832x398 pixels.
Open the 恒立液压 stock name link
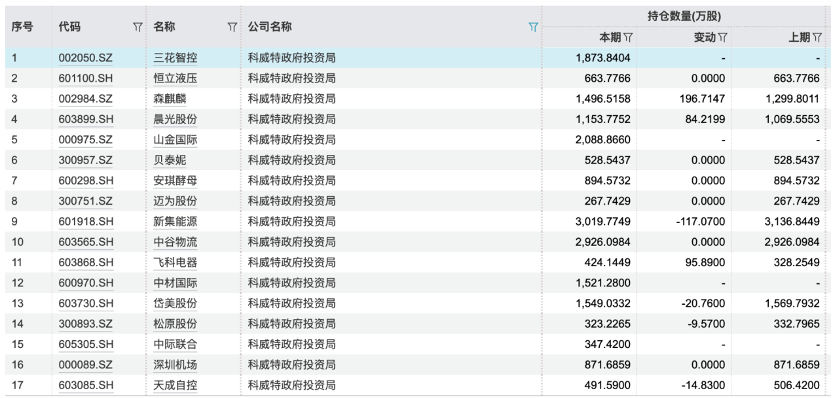(x=175, y=79)
